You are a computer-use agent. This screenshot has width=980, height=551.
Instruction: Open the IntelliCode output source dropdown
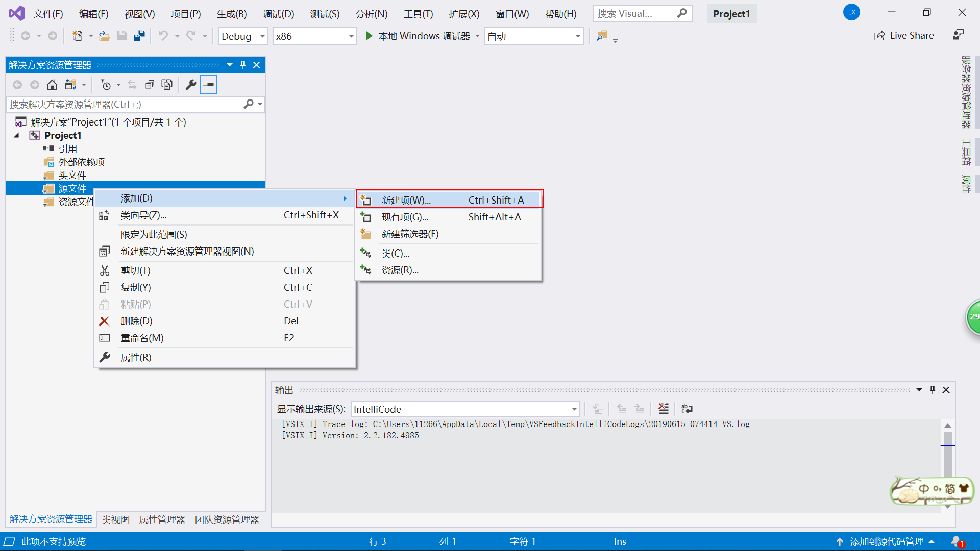(x=465, y=409)
